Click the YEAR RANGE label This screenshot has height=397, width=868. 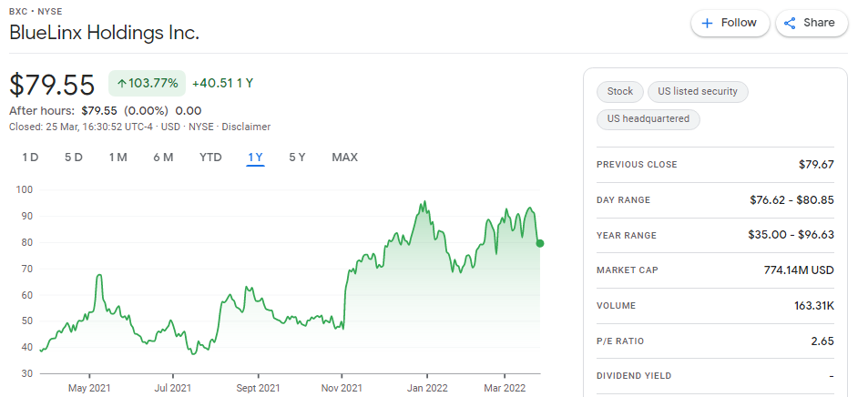626,235
